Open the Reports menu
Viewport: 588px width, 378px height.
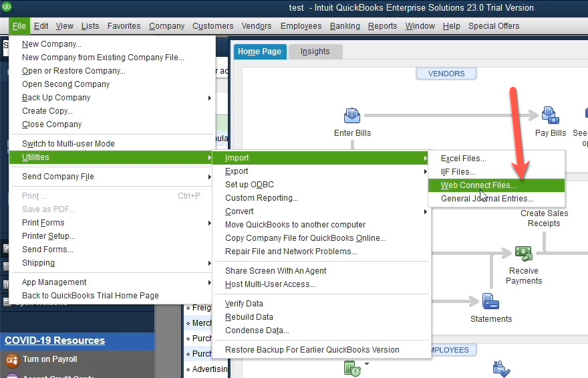coord(382,26)
